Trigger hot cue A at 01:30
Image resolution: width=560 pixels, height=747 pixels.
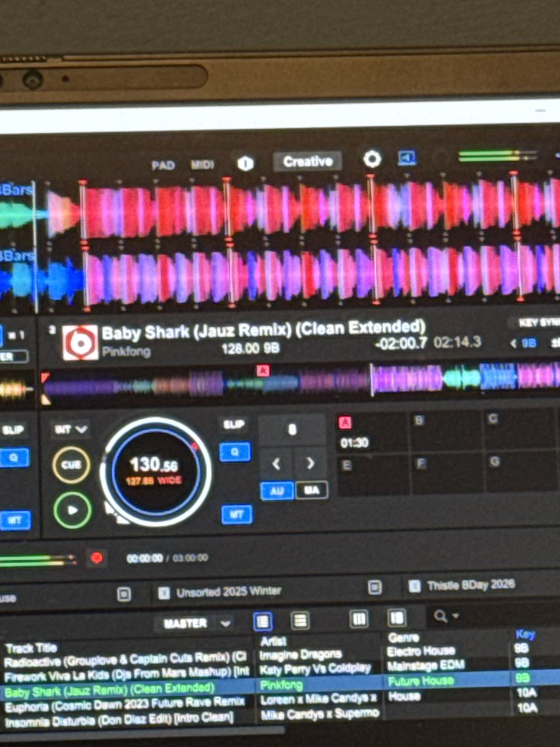[372, 432]
